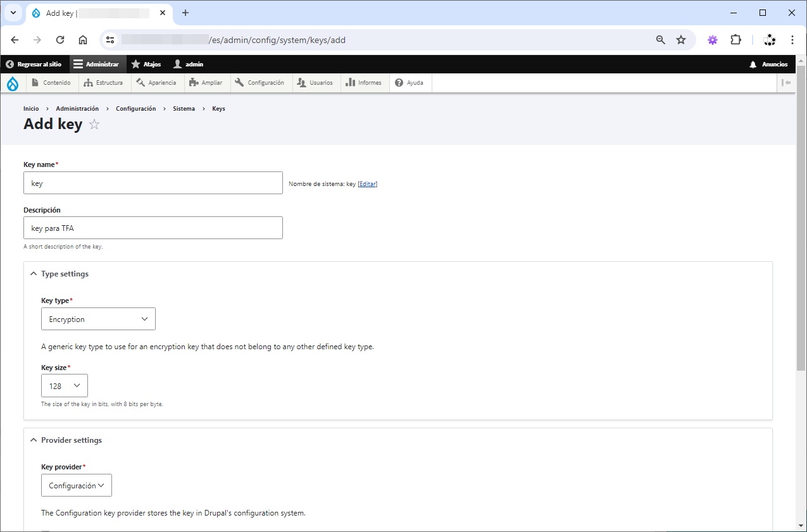Click the zoom magnifier icon in address bar
The height and width of the screenshot is (532, 807).
(660, 40)
